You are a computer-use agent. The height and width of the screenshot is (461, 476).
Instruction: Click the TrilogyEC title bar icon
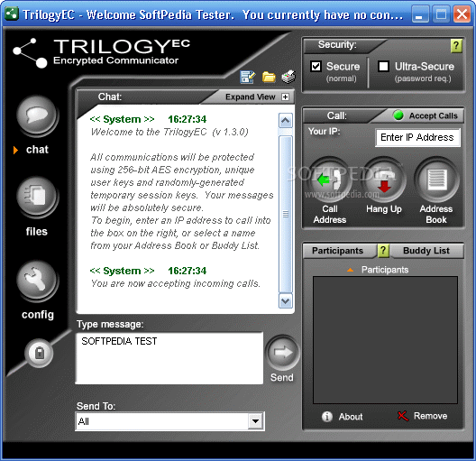coord(12,14)
